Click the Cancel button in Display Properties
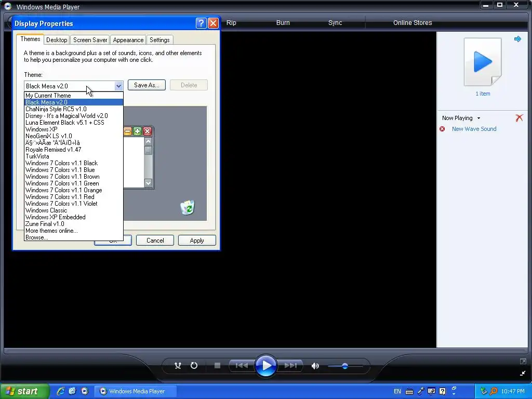Viewport: 532px width, 399px height. coord(155,241)
